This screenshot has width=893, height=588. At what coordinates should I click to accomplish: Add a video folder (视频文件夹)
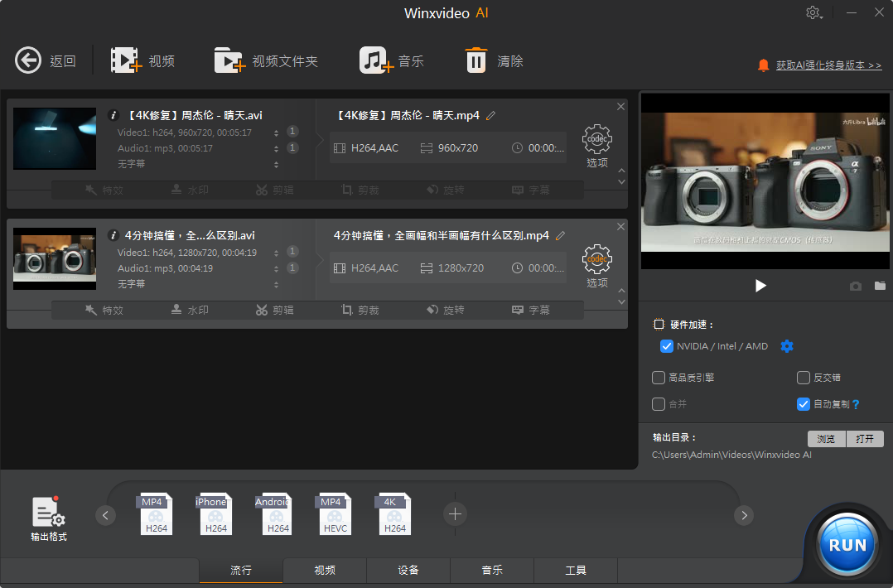[x=229, y=60]
